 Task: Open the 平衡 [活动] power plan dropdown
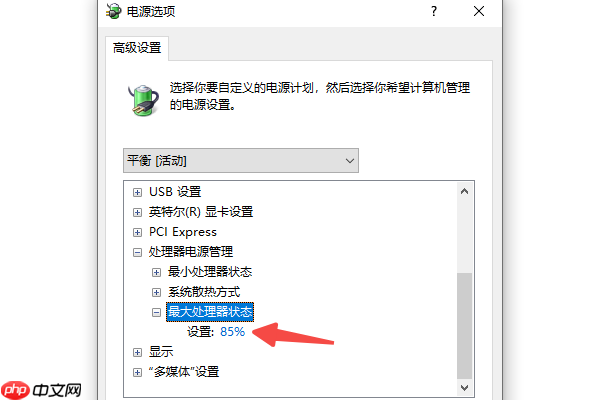241,160
